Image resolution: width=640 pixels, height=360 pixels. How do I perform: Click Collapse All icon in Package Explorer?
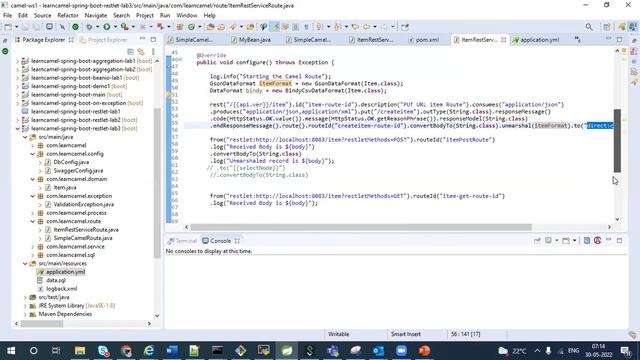tap(130, 52)
